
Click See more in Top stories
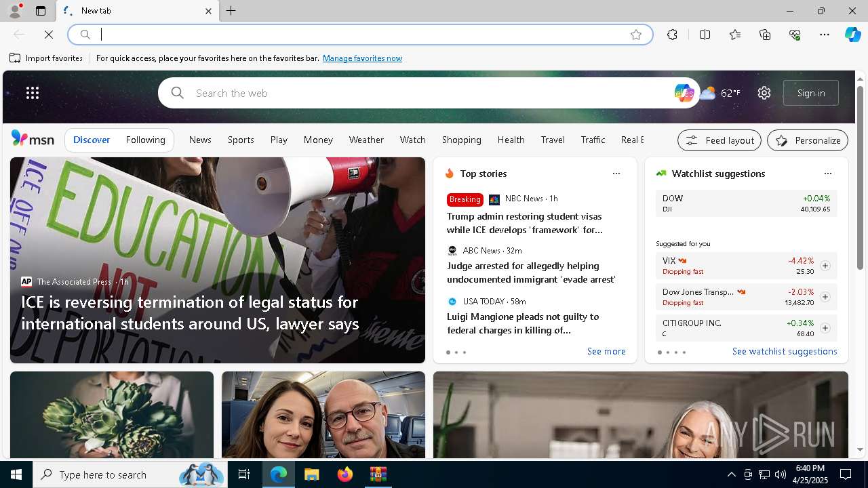tap(606, 351)
